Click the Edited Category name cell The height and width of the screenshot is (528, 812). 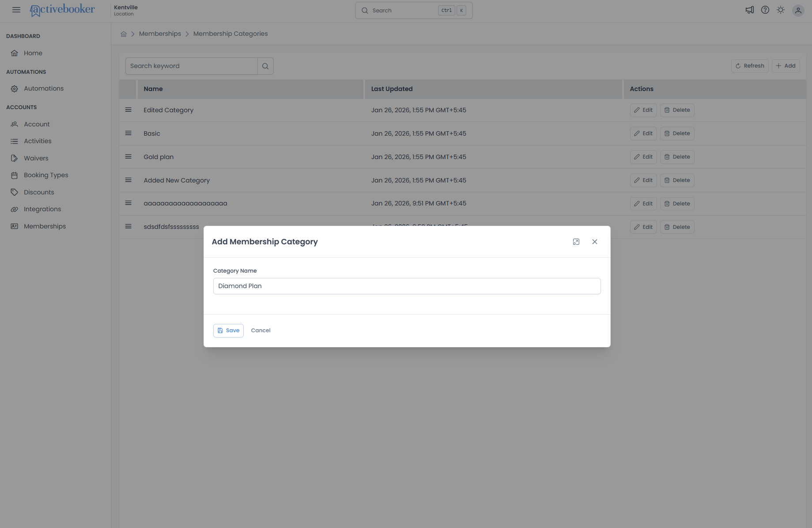[x=168, y=110]
